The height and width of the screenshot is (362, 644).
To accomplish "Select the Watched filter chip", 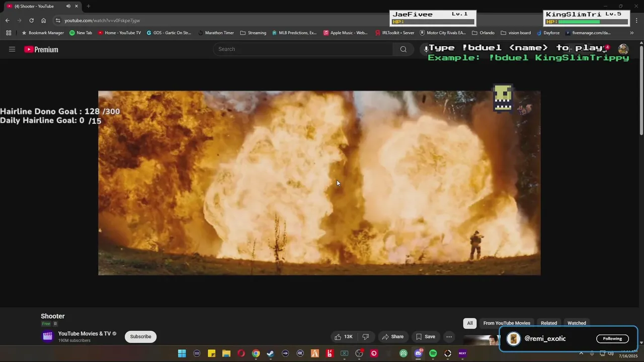I will click(577, 323).
